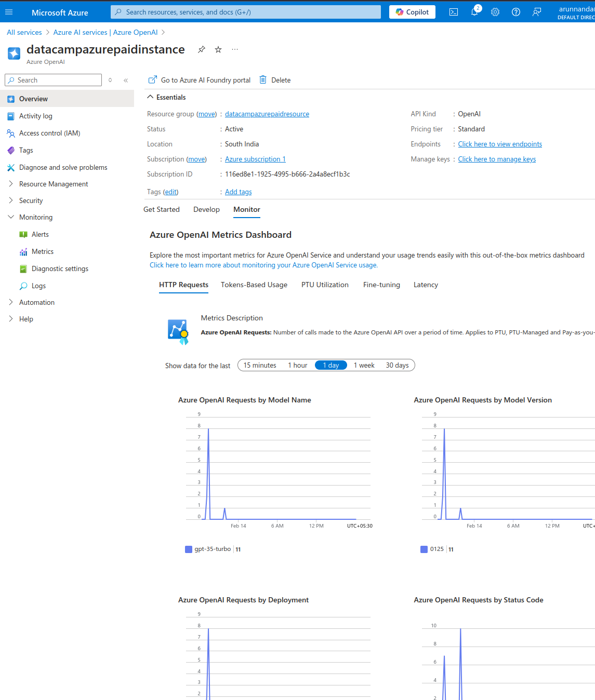Expand Resource Management in sidebar
595x700 pixels.
(x=11, y=184)
